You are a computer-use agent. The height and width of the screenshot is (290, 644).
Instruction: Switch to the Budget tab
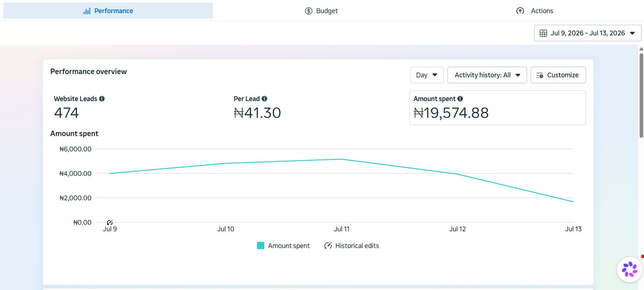[x=321, y=11]
